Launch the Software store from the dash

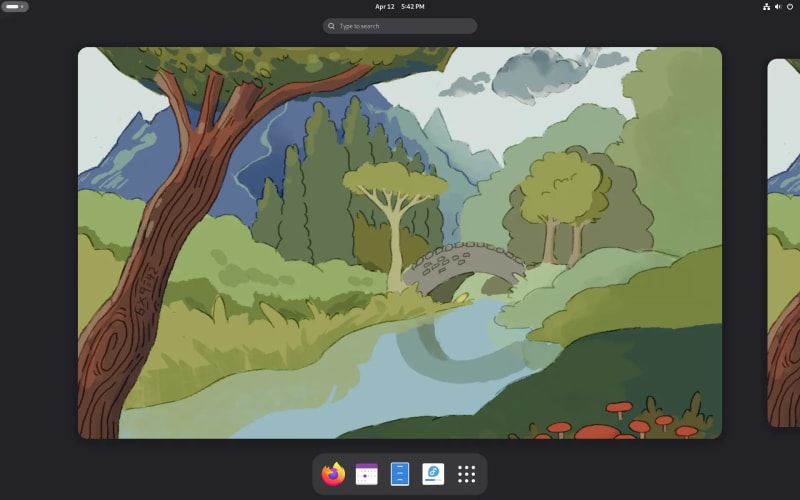click(x=433, y=474)
